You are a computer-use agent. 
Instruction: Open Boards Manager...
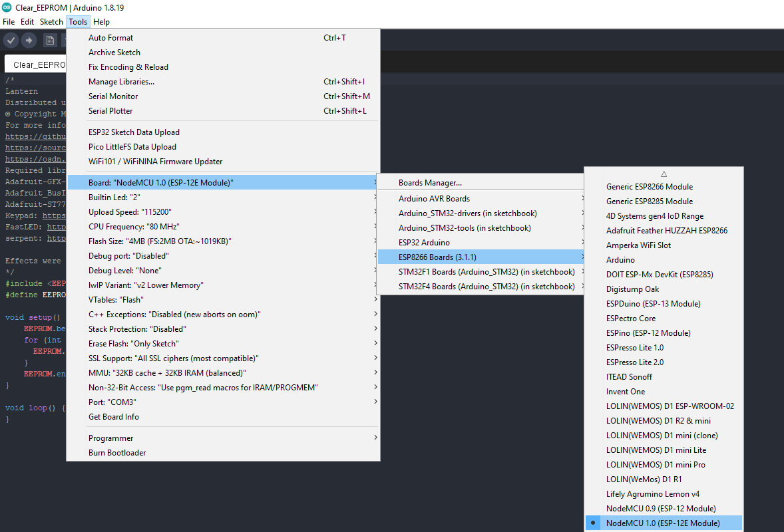(x=430, y=183)
